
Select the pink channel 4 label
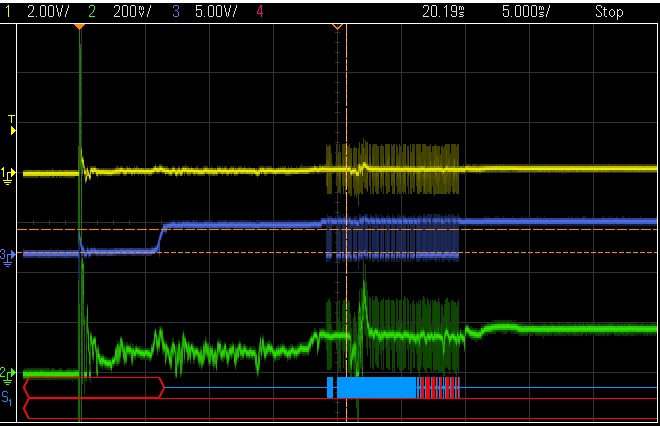[x=260, y=11]
